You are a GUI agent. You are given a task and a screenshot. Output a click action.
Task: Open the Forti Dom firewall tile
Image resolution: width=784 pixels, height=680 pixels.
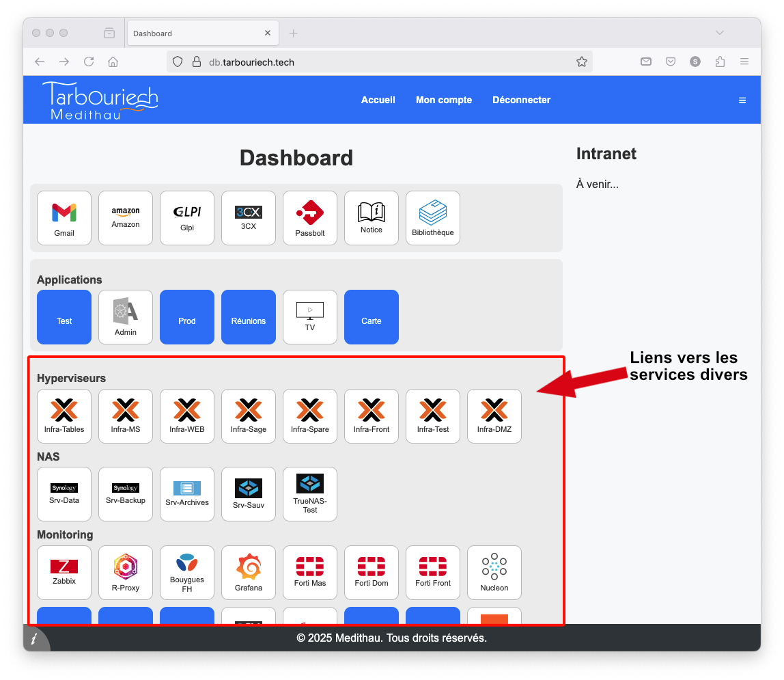pos(372,572)
